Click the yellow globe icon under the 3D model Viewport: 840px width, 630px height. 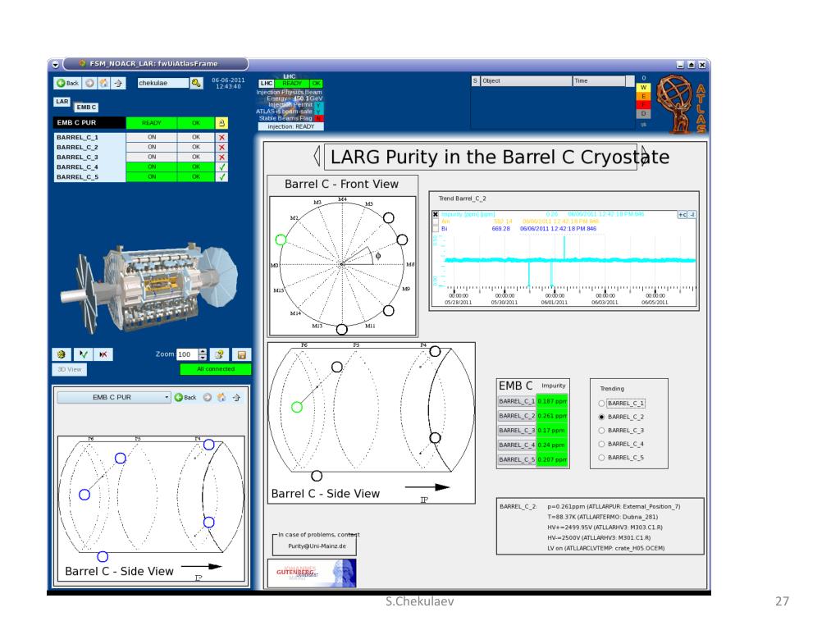[x=62, y=354]
